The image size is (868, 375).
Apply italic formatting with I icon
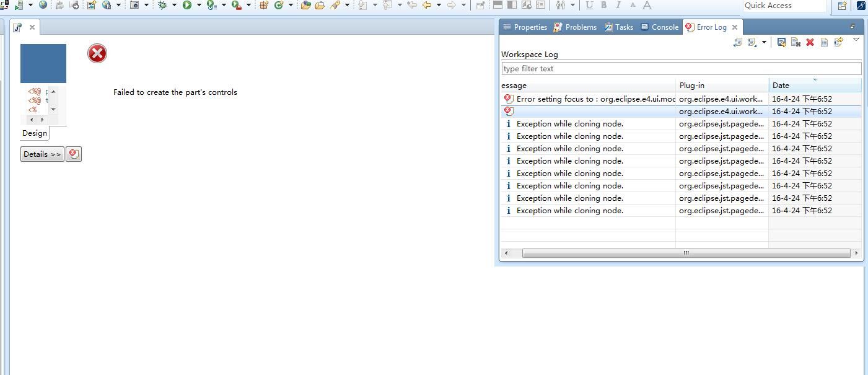coord(618,5)
